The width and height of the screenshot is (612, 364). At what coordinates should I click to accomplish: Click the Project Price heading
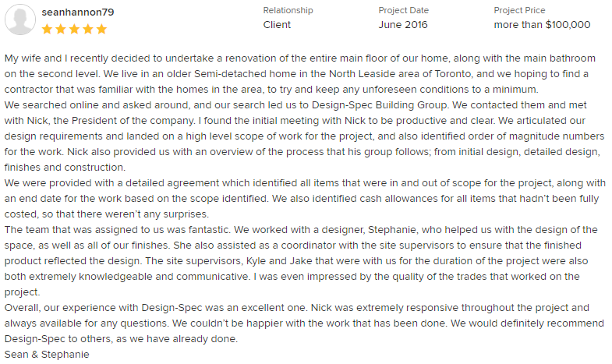[x=520, y=10]
